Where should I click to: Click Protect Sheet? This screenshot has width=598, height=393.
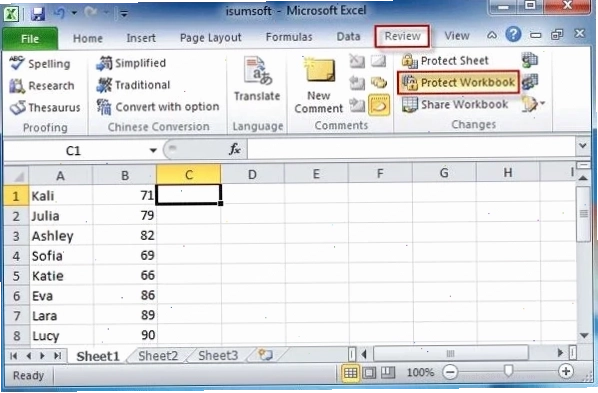pyautogui.click(x=445, y=61)
